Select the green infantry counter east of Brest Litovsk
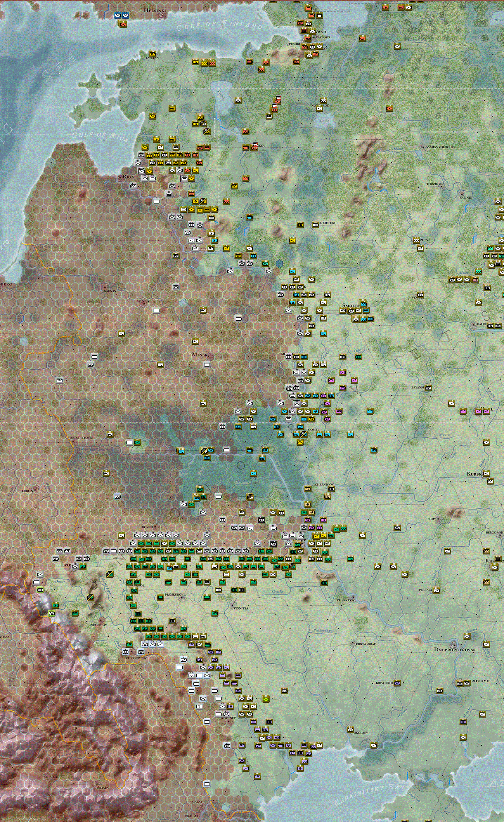Viewport: 504px width, 822px height. pyautogui.click(x=137, y=442)
